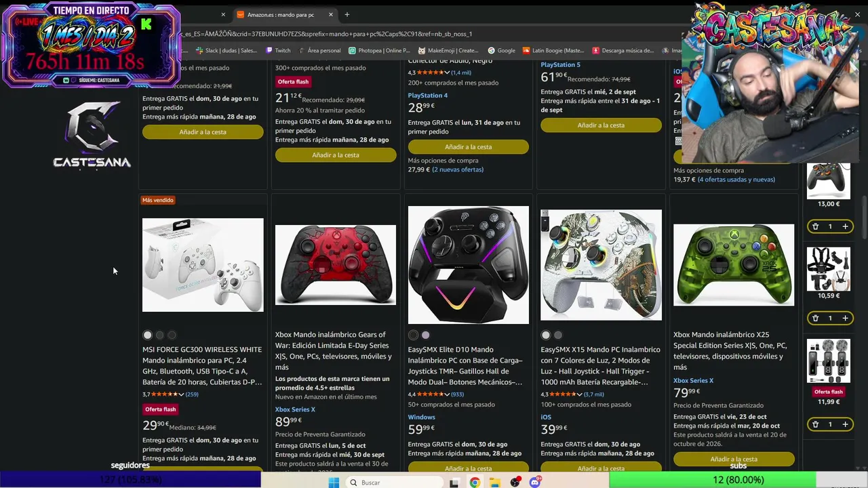Open the EasySMX X15 Mando PC product title

click(x=600, y=366)
